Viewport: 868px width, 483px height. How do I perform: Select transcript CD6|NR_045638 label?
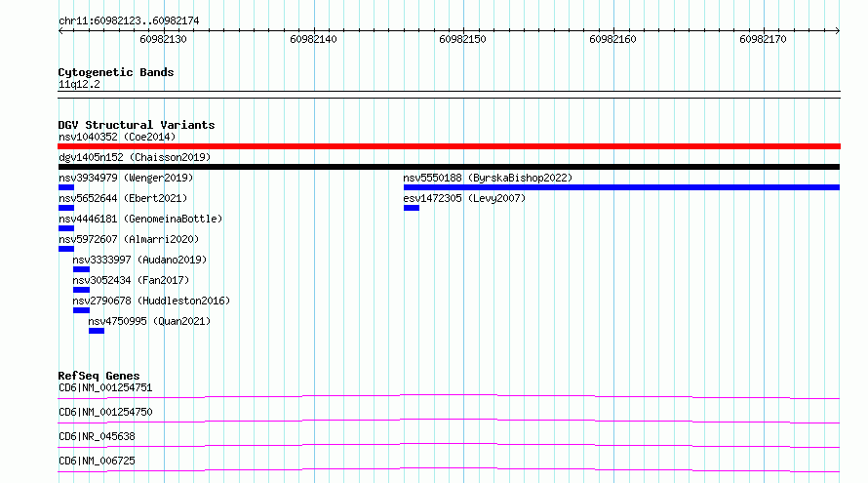97,436
